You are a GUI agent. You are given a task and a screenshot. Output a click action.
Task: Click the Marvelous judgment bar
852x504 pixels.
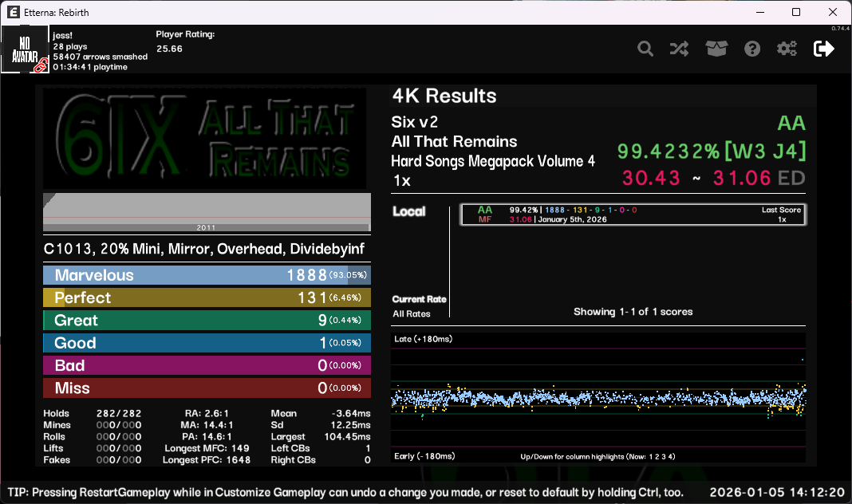(x=207, y=275)
